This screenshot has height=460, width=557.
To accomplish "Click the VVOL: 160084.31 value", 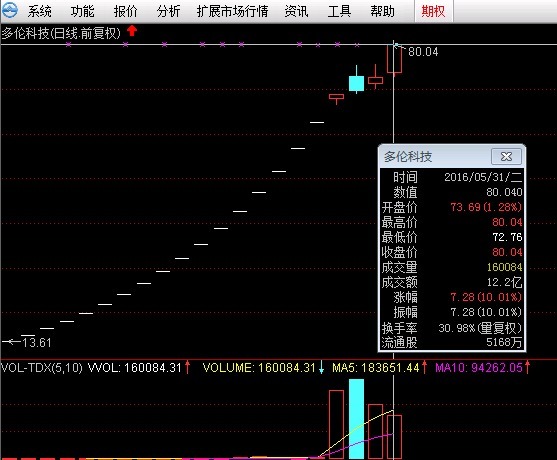I will click(135, 368).
